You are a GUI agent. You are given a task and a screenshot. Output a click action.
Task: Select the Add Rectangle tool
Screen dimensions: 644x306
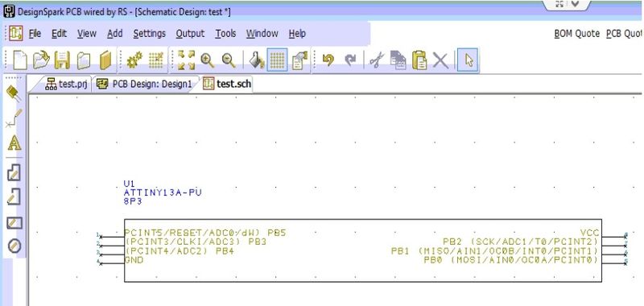coord(14,223)
